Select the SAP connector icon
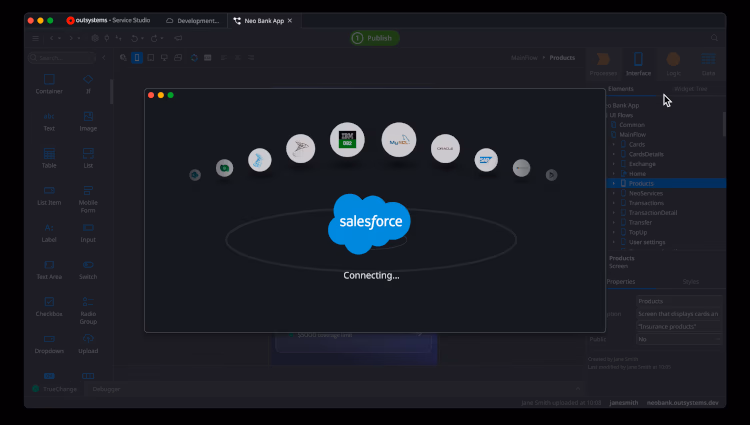The height and width of the screenshot is (425, 750). point(486,160)
